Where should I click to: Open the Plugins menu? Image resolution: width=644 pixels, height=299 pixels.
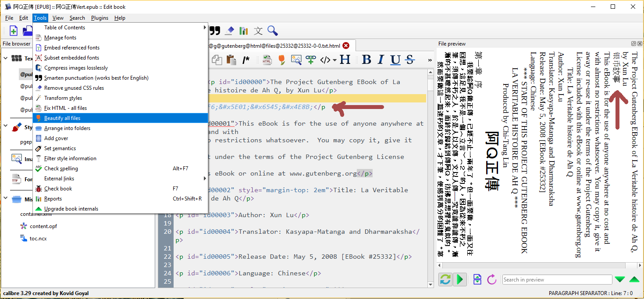[x=100, y=18]
